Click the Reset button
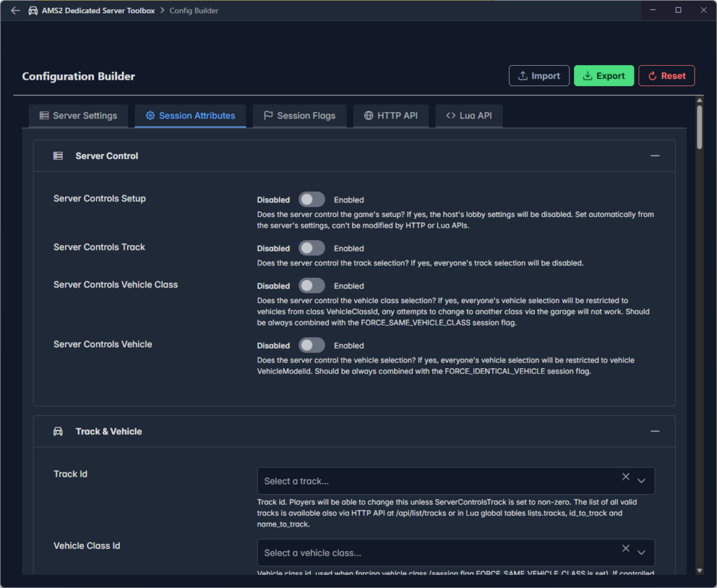This screenshot has width=717, height=588. click(x=666, y=76)
